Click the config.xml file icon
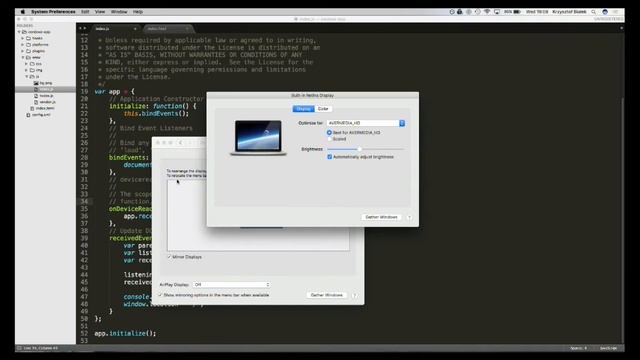 click(x=28, y=115)
